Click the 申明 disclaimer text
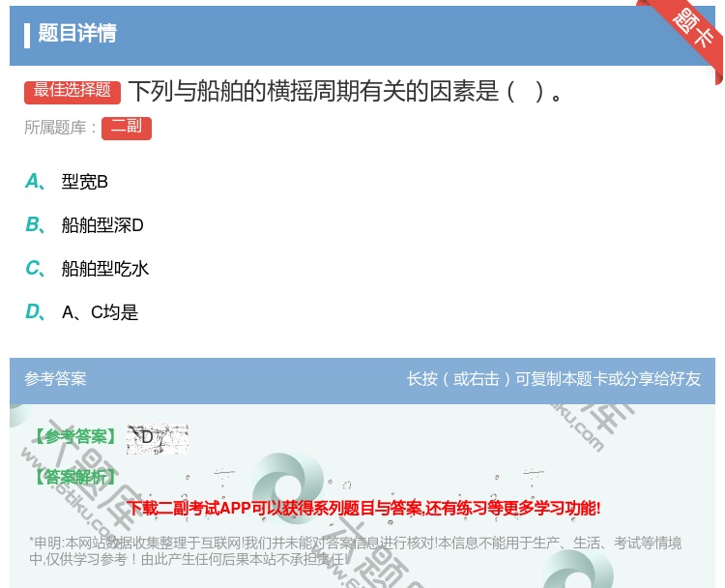Image resolution: width=725 pixels, height=588 pixels. pos(355,550)
